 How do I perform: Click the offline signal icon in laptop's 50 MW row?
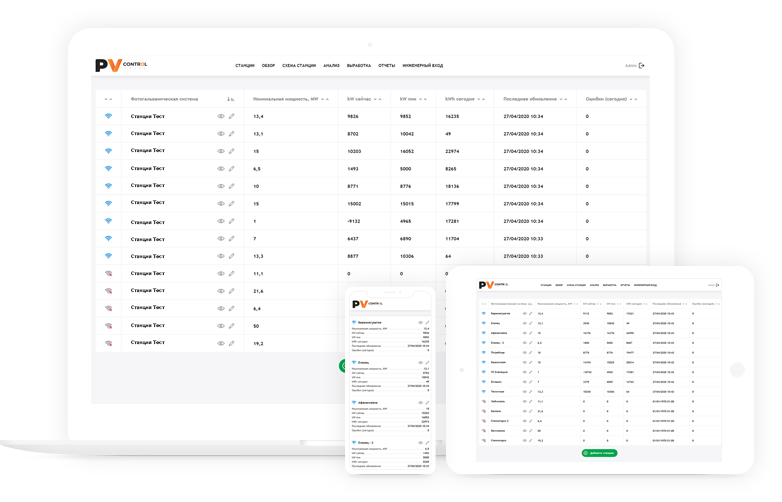pos(108,325)
